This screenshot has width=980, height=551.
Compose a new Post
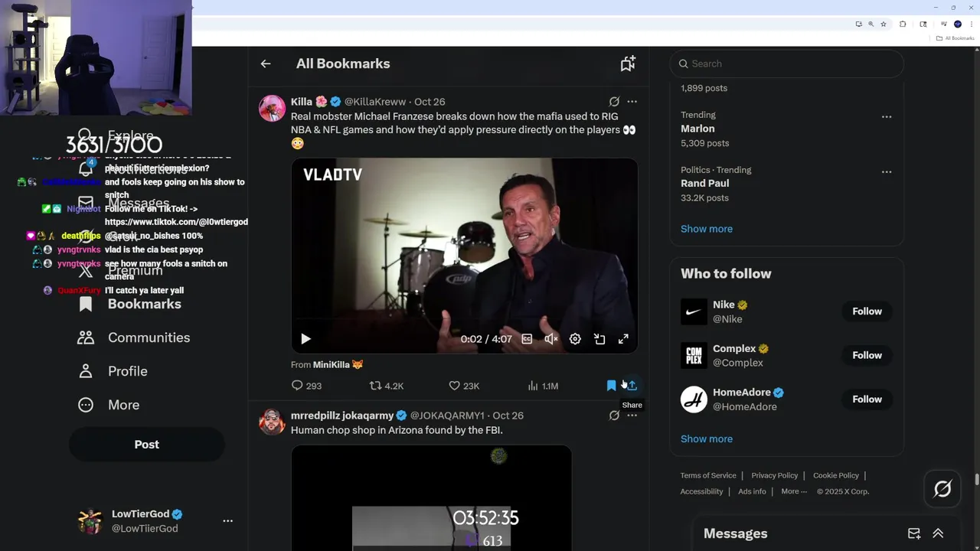click(147, 445)
